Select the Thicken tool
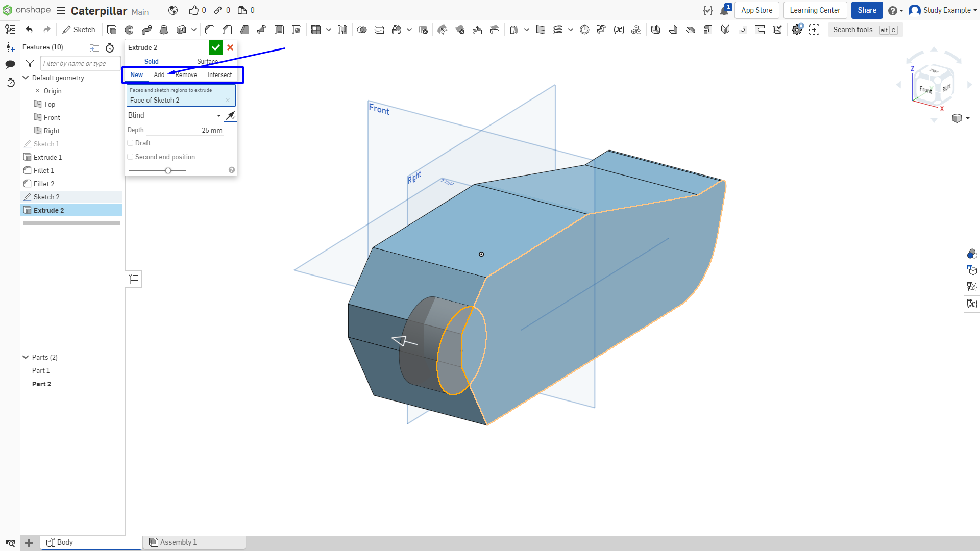Viewport: 980px width, 551px height. click(181, 30)
